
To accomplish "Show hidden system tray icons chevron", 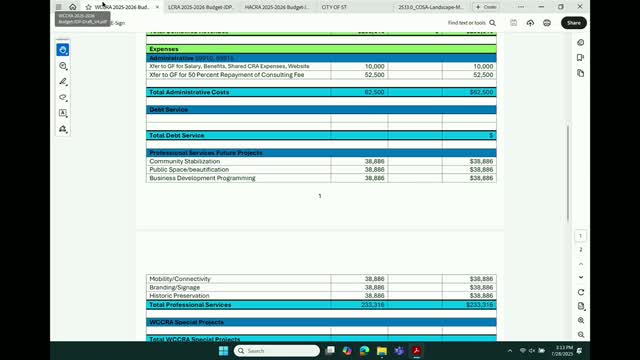I will tap(510, 351).
